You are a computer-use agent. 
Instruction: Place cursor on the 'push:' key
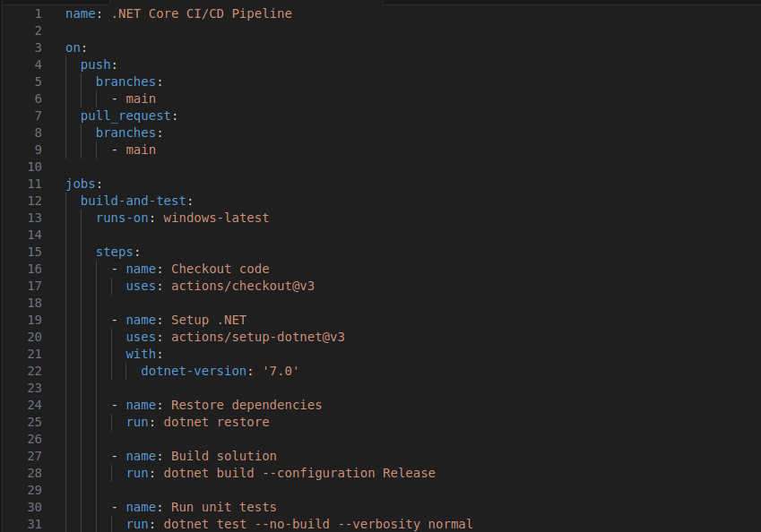(99, 65)
